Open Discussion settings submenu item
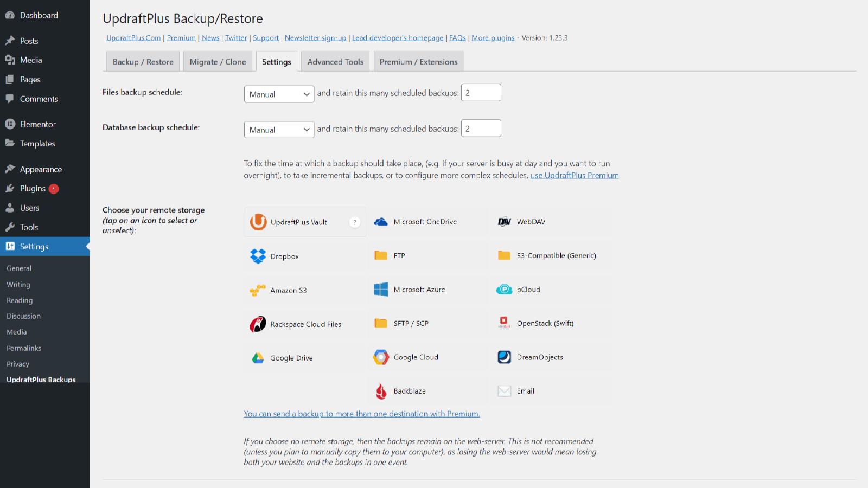868x488 pixels. coord(23,316)
